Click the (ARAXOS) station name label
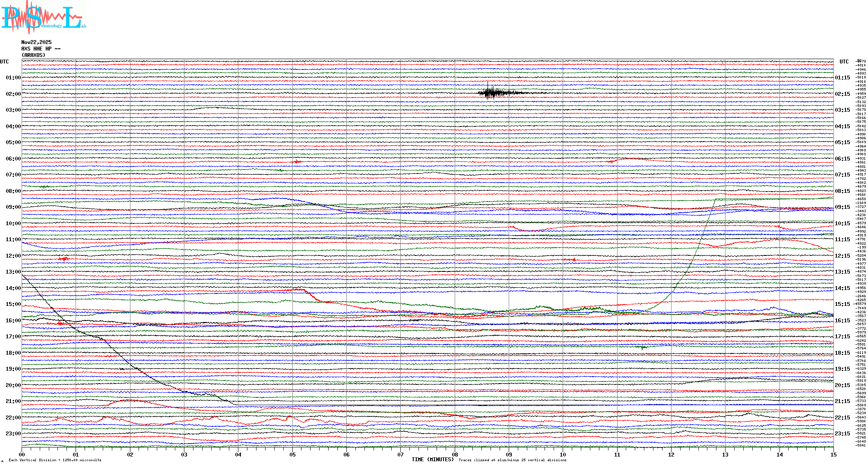 coord(33,55)
